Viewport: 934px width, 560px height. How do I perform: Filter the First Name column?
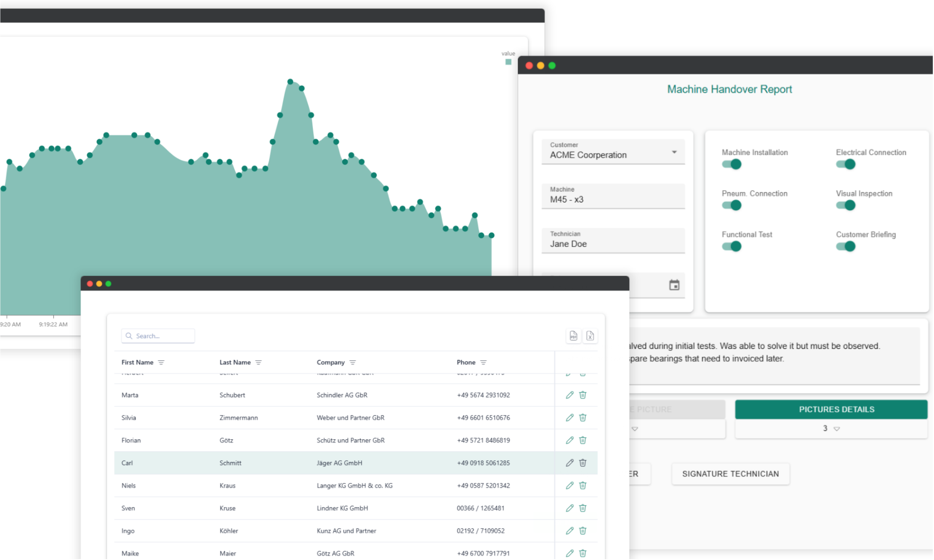[x=161, y=363]
